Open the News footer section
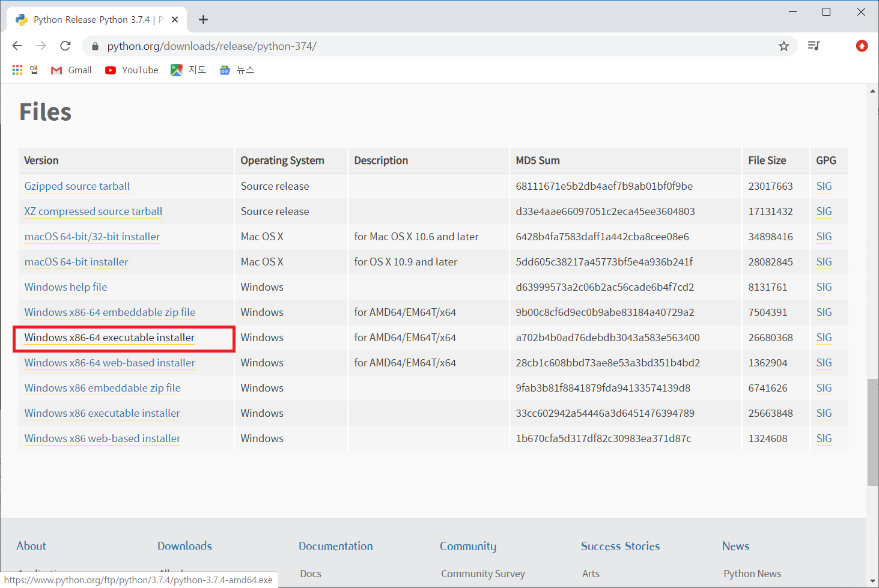The height and width of the screenshot is (588, 879). coord(735,546)
